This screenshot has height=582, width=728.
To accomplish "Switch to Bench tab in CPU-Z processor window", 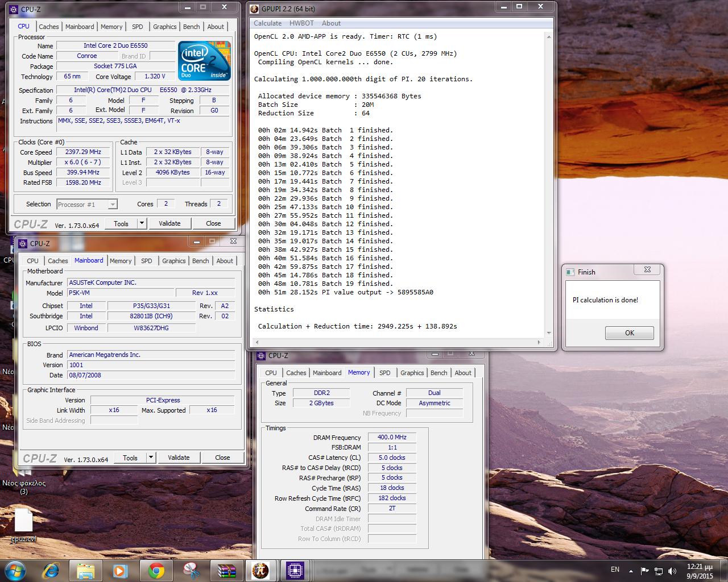I will 192,27.
